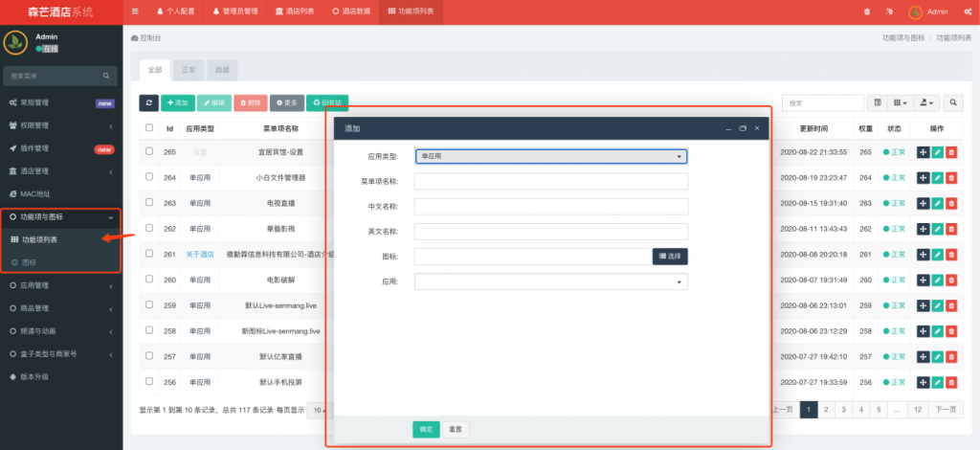Click the 选择 icon picker button
The width and height of the screenshot is (980, 450).
[x=670, y=257]
